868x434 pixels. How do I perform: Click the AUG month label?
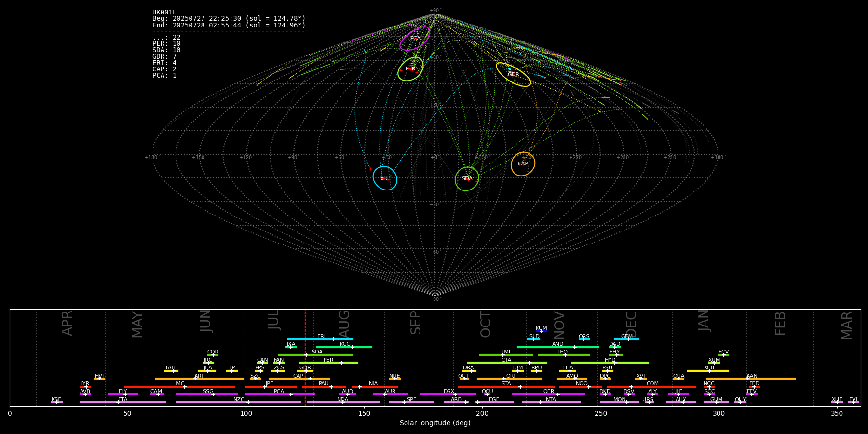tap(344, 324)
